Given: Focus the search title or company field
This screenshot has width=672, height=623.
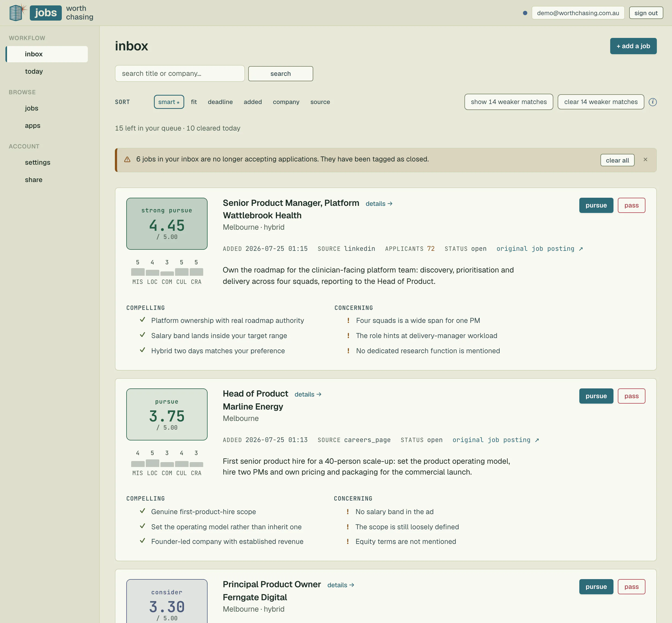Looking at the screenshot, I should point(180,73).
